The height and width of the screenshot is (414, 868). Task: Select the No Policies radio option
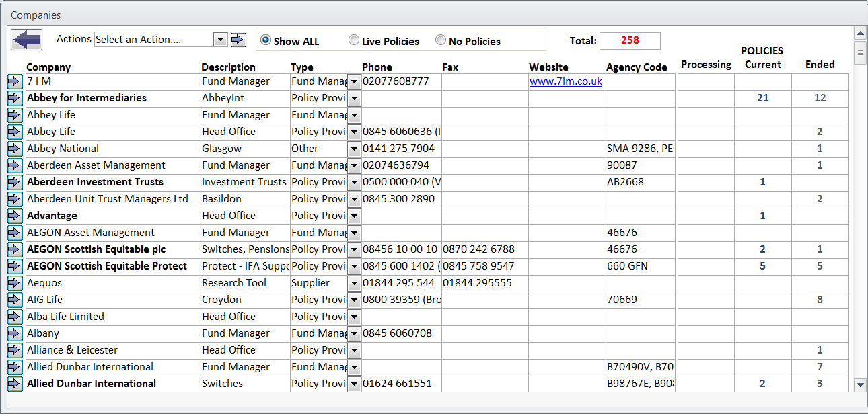(x=441, y=40)
